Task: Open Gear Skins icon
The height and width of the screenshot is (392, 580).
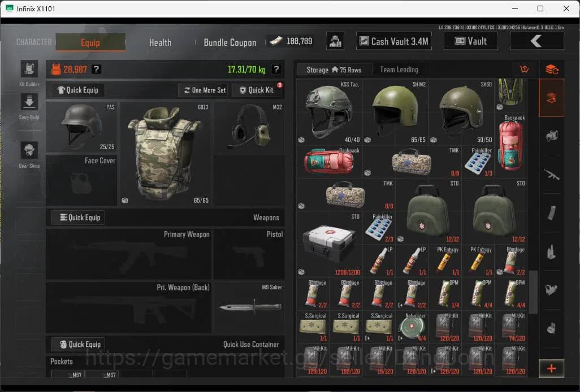Action: coord(29,150)
